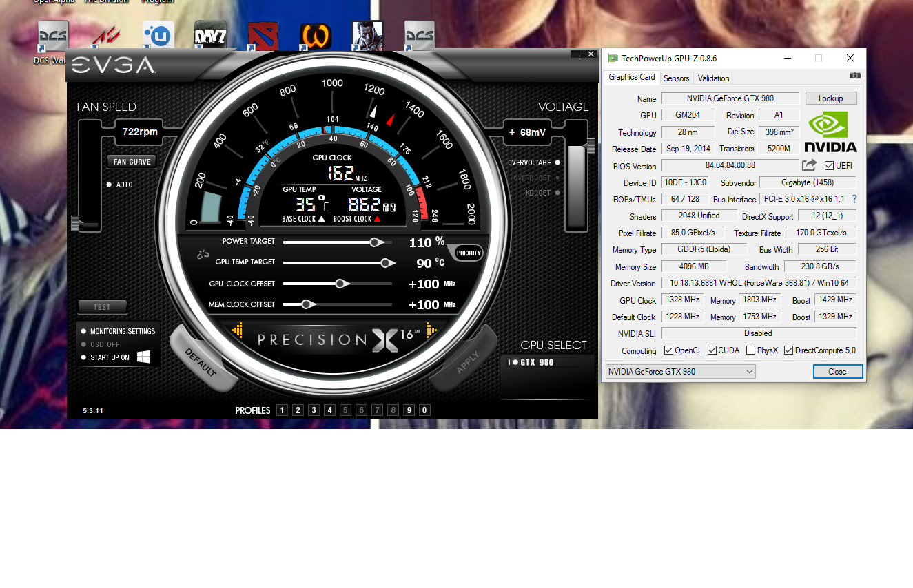This screenshot has height=588, width=913.
Task: Click the link chain icon beside Power Target
Action: click(x=203, y=254)
